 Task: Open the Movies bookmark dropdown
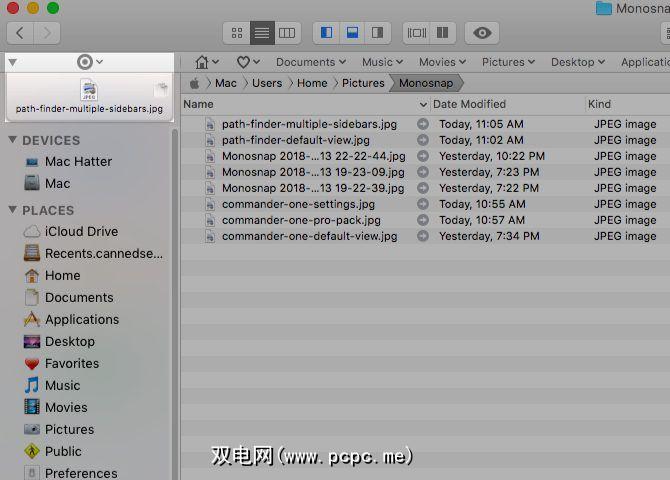[442, 62]
